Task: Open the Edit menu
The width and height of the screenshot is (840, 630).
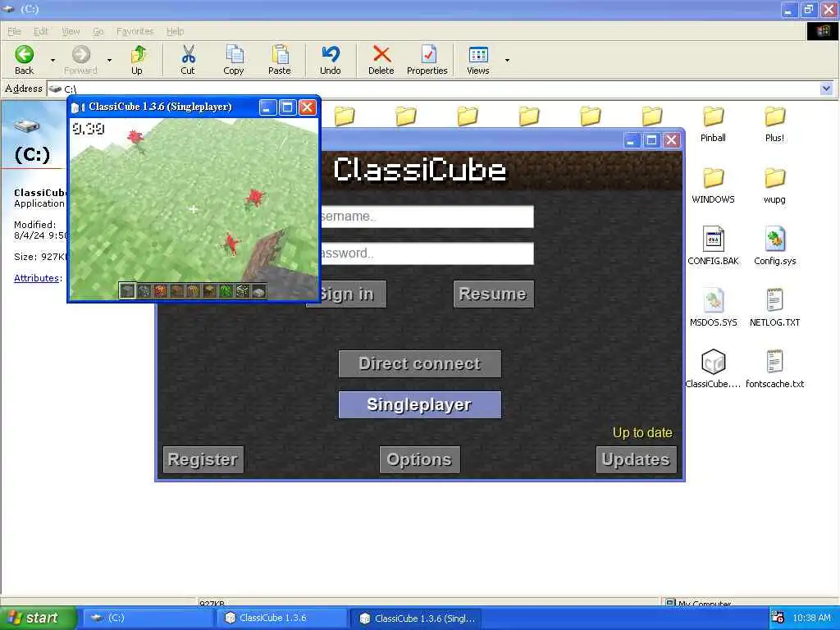Action: coord(41,31)
